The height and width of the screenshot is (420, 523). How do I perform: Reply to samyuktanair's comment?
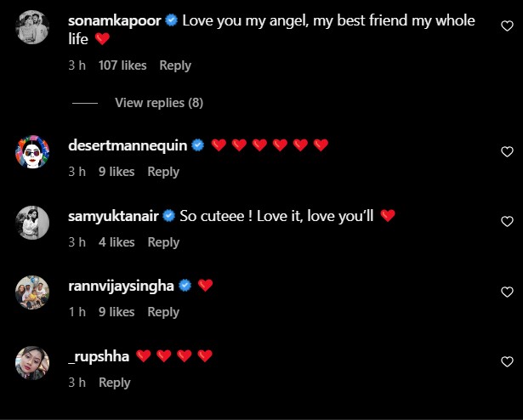coord(163,242)
